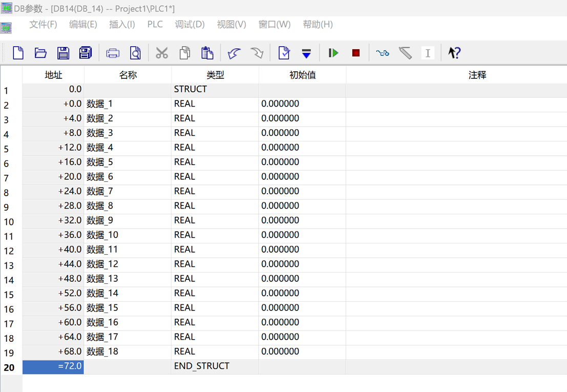Click the Copy toolbar icon
This screenshot has height=392, width=567.
point(185,53)
